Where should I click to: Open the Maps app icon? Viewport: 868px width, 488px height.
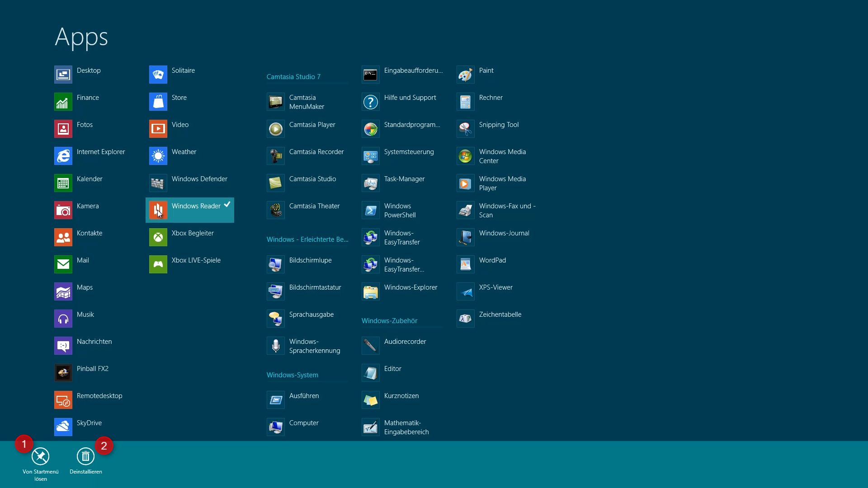click(x=63, y=291)
